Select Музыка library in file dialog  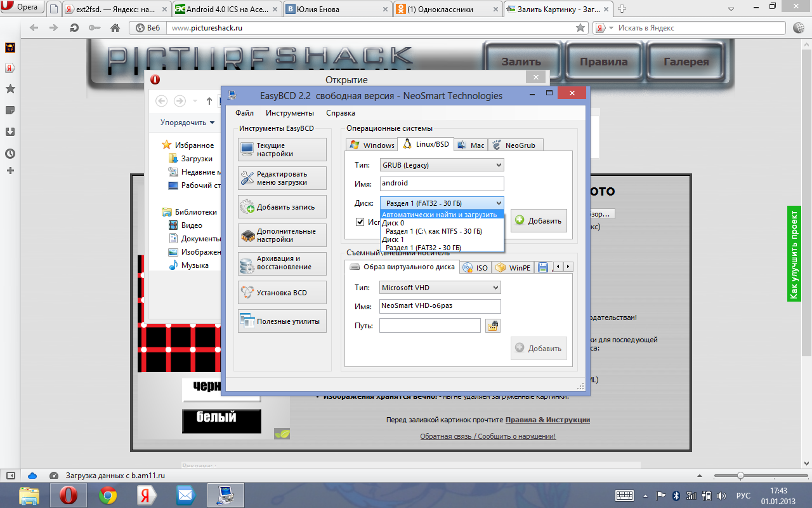click(x=188, y=265)
